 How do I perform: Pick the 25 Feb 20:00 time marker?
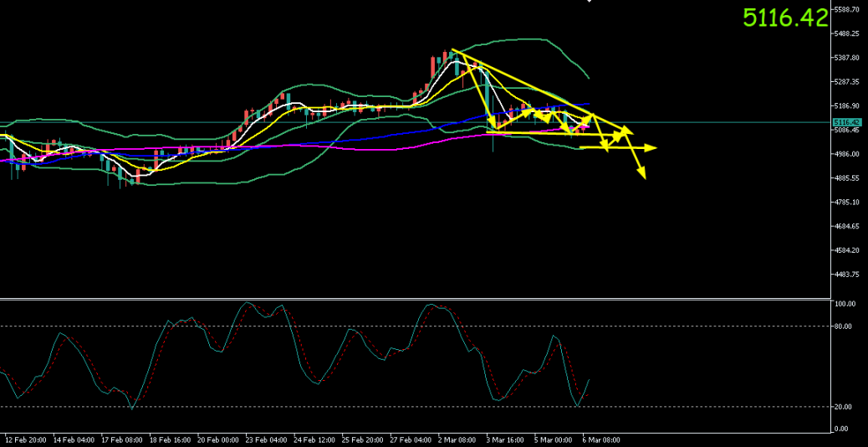(x=362, y=439)
